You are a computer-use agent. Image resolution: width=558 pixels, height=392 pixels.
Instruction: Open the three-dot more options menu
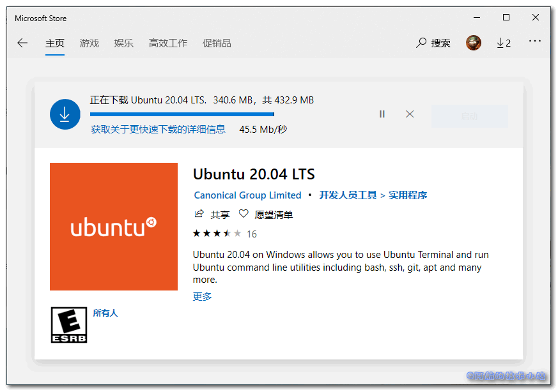point(535,42)
